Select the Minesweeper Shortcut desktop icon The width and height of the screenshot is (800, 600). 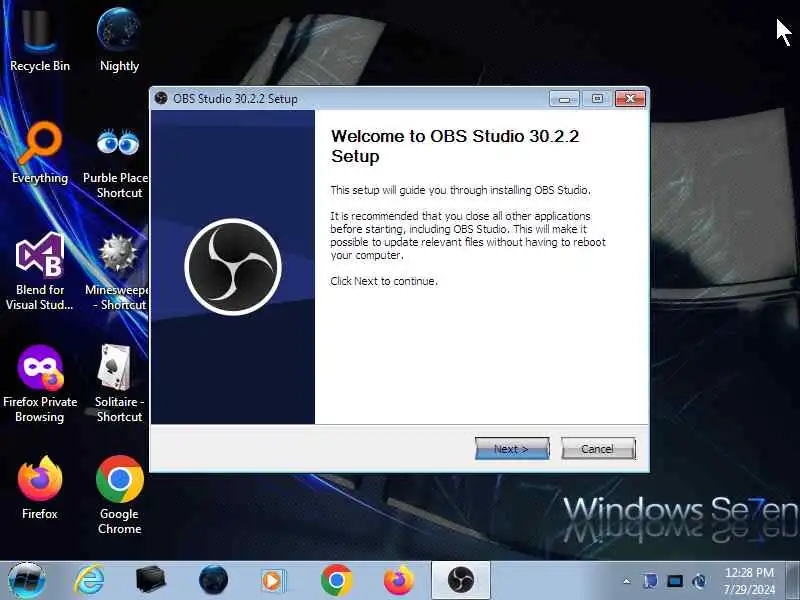(x=119, y=272)
